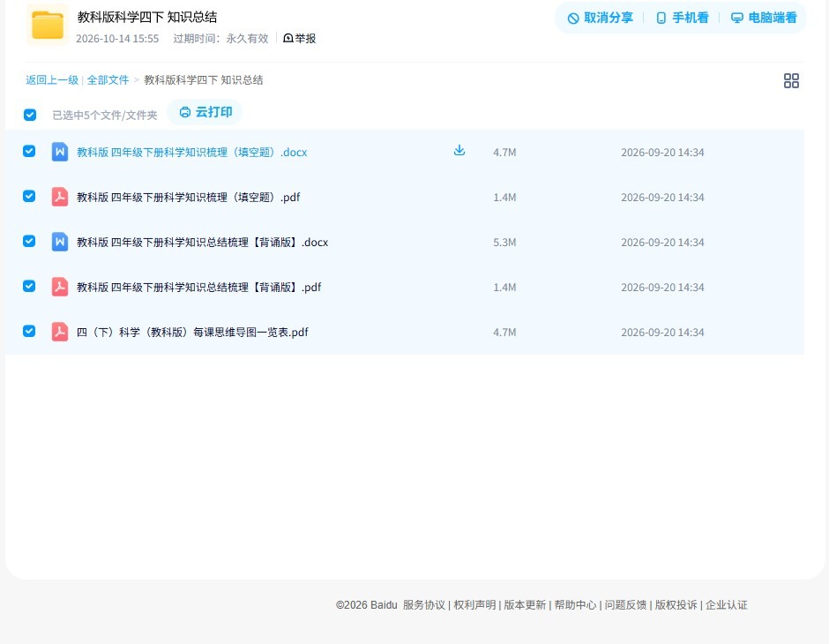Click the 云打印 cloud print button
This screenshot has height=644, width=829.
205,112
